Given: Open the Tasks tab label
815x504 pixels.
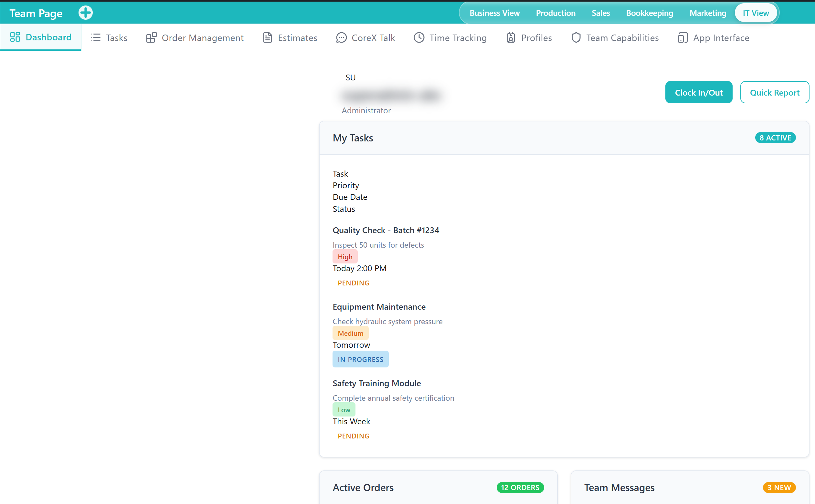Looking at the screenshot, I should (117, 38).
